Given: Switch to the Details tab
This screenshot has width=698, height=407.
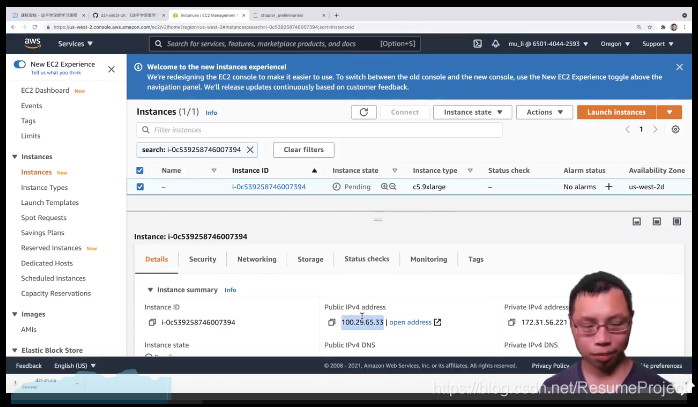Looking at the screenshot, I should (157, 259).
